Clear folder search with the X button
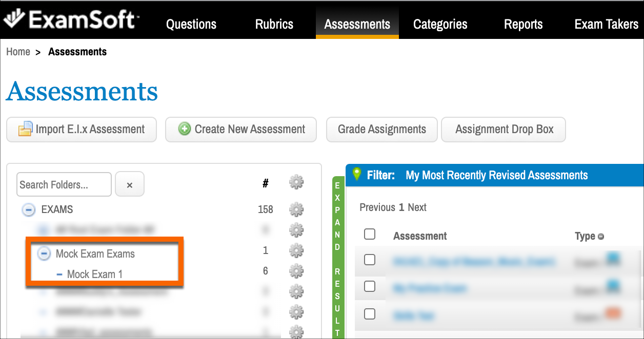 pos(130,185)
